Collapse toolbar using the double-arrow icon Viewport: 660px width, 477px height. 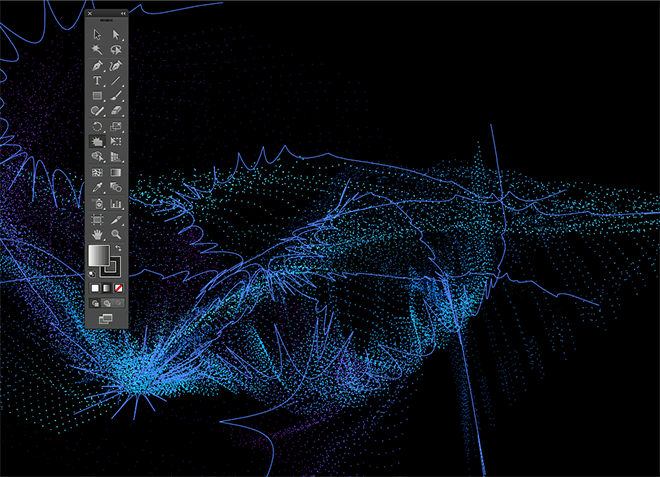tap(123, 15)
